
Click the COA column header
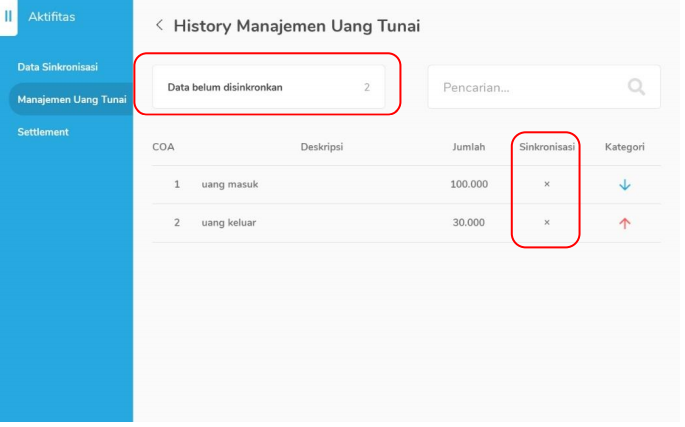pos(164,147)
